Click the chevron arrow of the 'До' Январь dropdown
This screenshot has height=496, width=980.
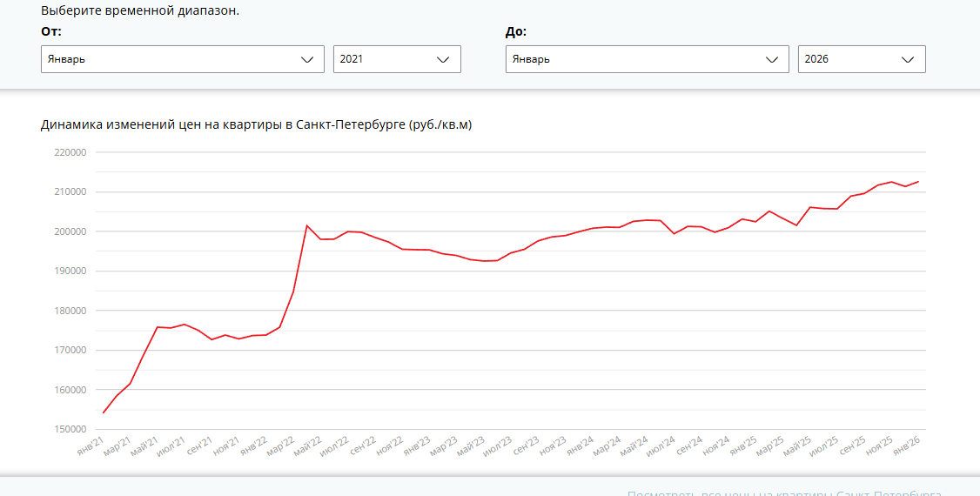(772, 60)
